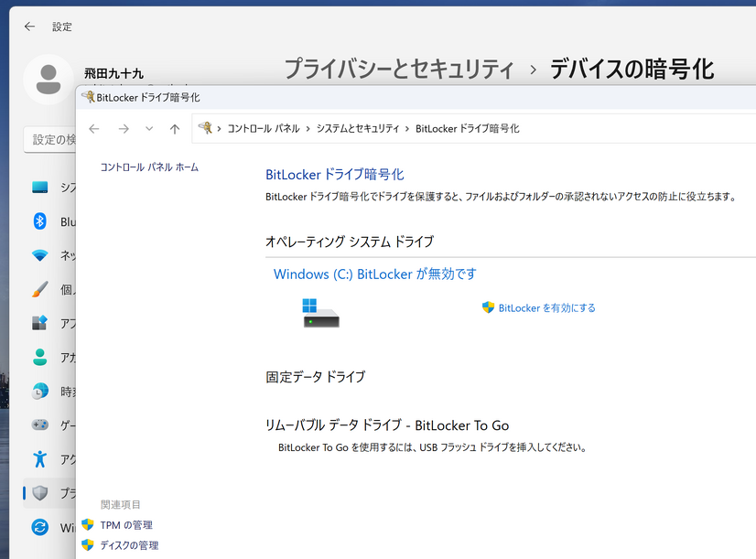Click オペレーティング システム ドライブ heading
756x559 pixels.
[x=350, y=242]
